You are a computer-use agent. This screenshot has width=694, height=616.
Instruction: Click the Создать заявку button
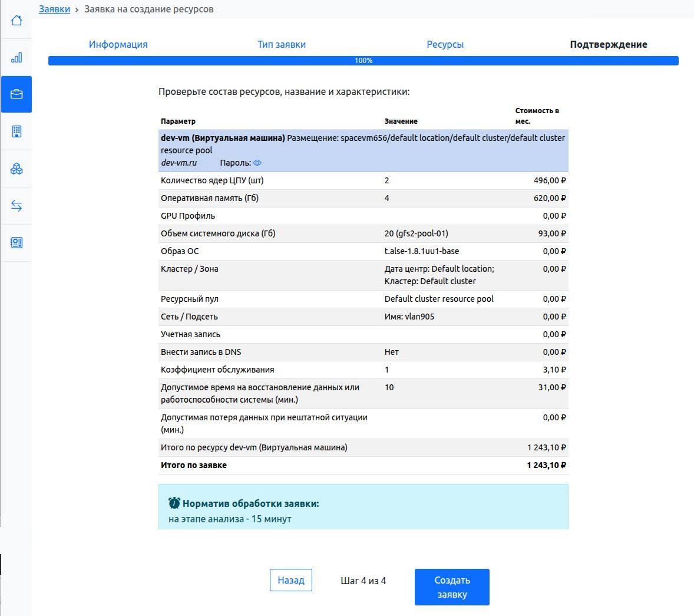(x=452, y=587)
